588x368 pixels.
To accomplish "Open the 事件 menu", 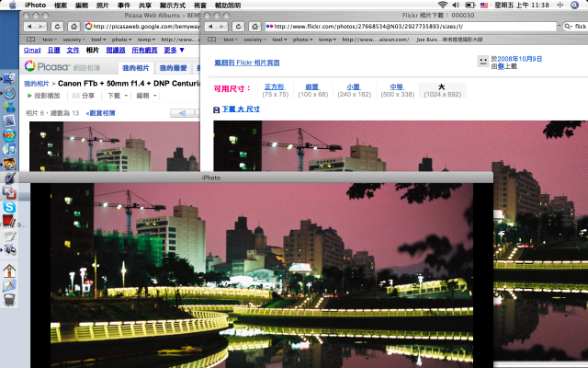I will pyautogui.click(x=124, y=6).
